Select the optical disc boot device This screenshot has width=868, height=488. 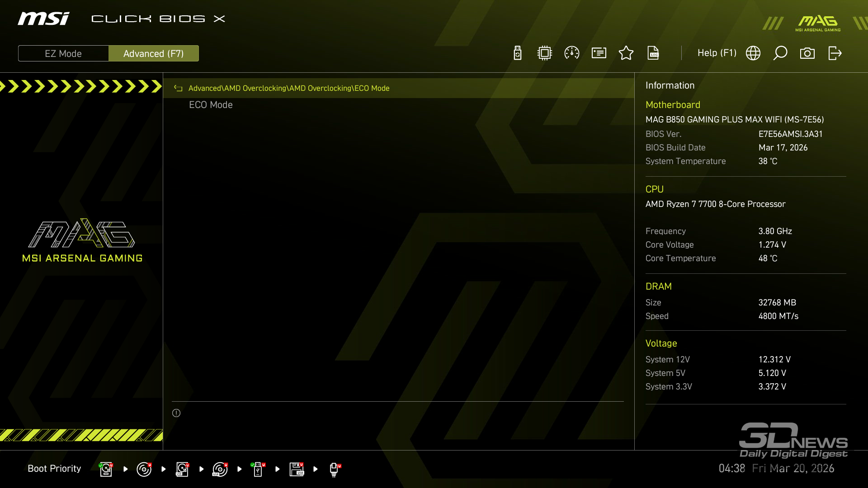[x=144, y=469]
